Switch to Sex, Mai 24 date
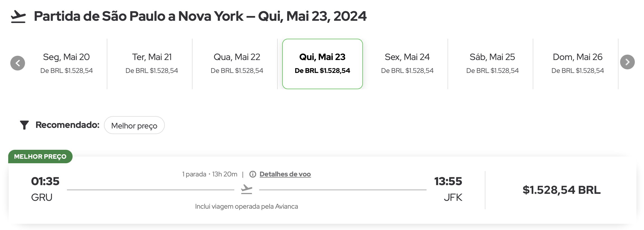The width and height of the screenshot is (644, 230). tap(407, 64)
